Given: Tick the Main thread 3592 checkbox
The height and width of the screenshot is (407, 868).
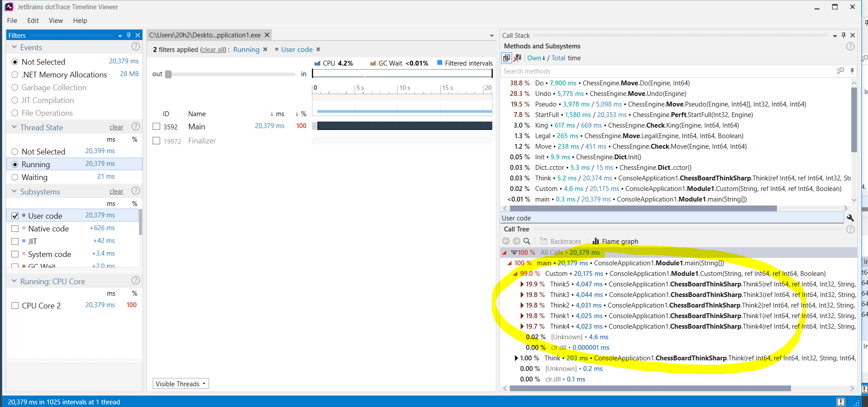Looking at the screenshot, I should (x=156, y=127).
